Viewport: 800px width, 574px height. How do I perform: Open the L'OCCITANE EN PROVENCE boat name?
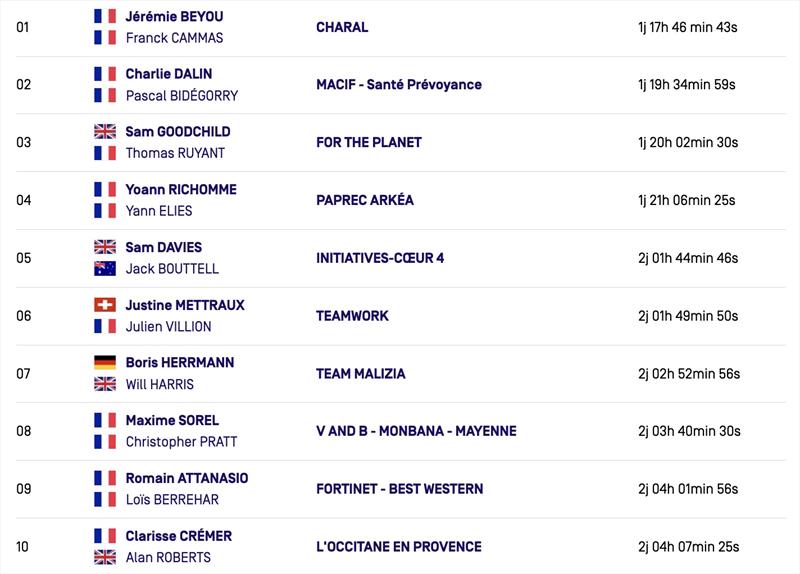[x=398, y=546]
